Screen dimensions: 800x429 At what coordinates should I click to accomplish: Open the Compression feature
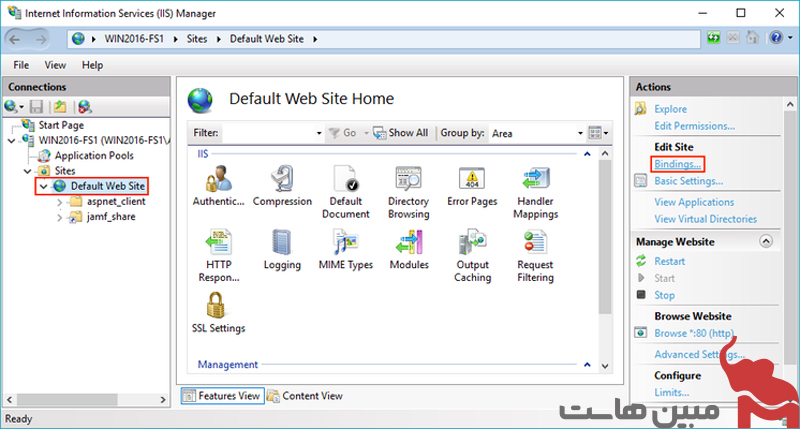coord(282,186)
